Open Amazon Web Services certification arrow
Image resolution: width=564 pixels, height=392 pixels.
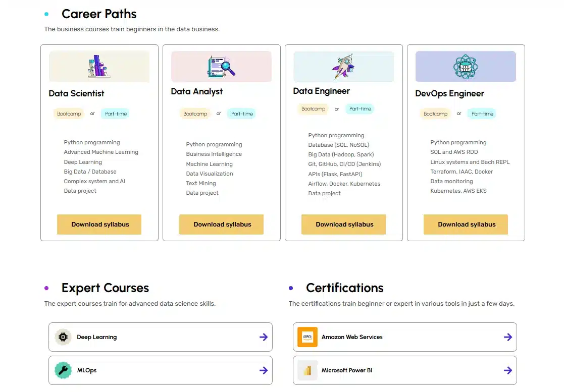(x=507, y=337)
